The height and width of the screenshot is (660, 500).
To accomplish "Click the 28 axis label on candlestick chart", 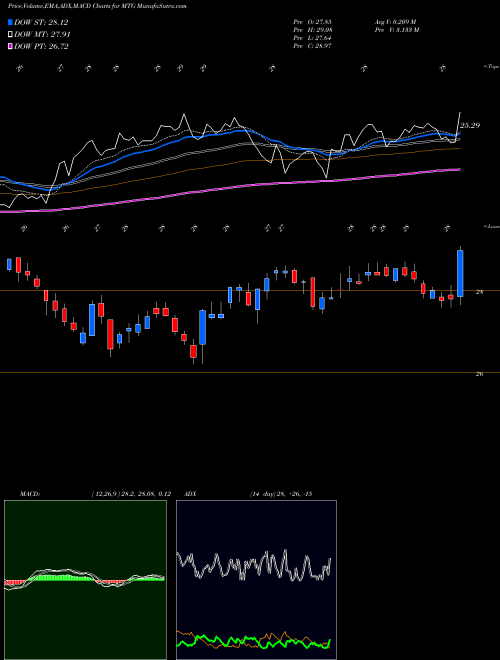I will pyautogui.click(x=479, y=291).
